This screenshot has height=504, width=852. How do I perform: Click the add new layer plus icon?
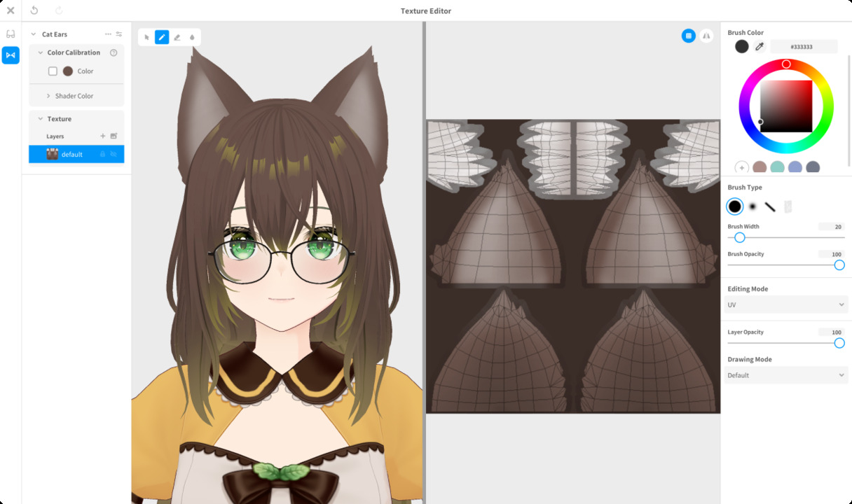[103, 136]
